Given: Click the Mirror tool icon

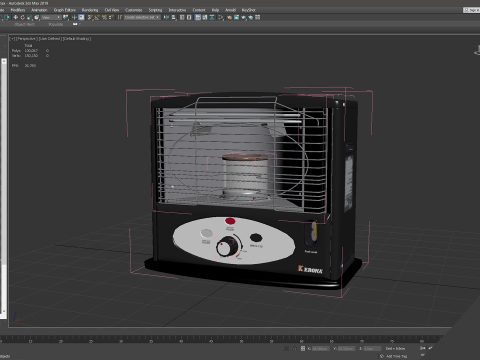Looking at the screenshot, I should point(167,17).
